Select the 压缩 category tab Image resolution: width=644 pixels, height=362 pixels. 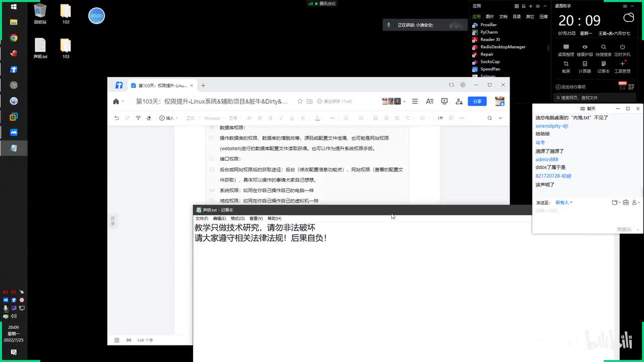(x=543, y=17)
